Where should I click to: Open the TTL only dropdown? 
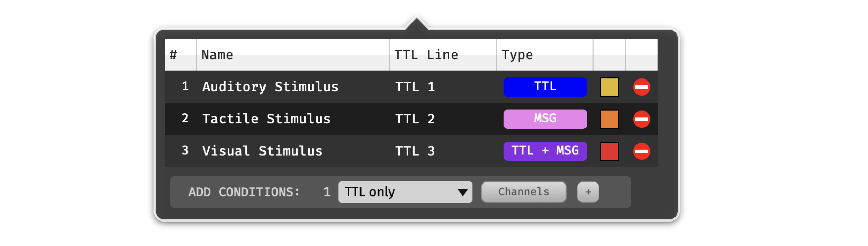coord(405,192)
